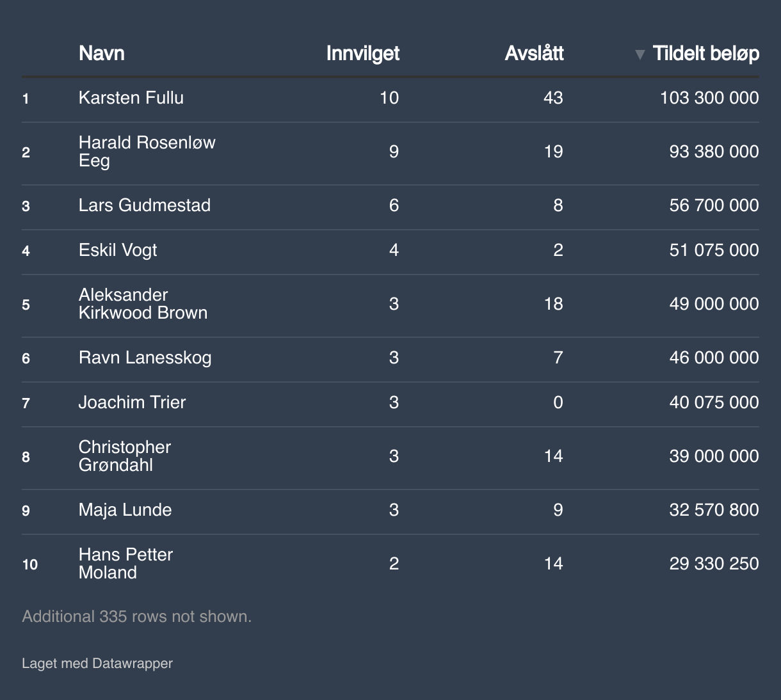Click Karsten Fullu's Avslått value 43
The width and height of the screenshot is (781, 700).
point(552,98)
